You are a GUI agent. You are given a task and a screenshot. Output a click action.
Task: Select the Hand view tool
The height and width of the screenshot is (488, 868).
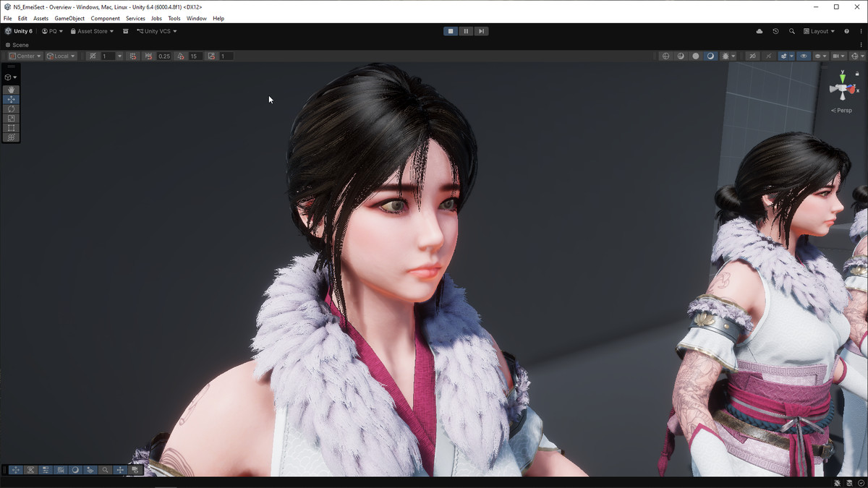coord(11,90)
